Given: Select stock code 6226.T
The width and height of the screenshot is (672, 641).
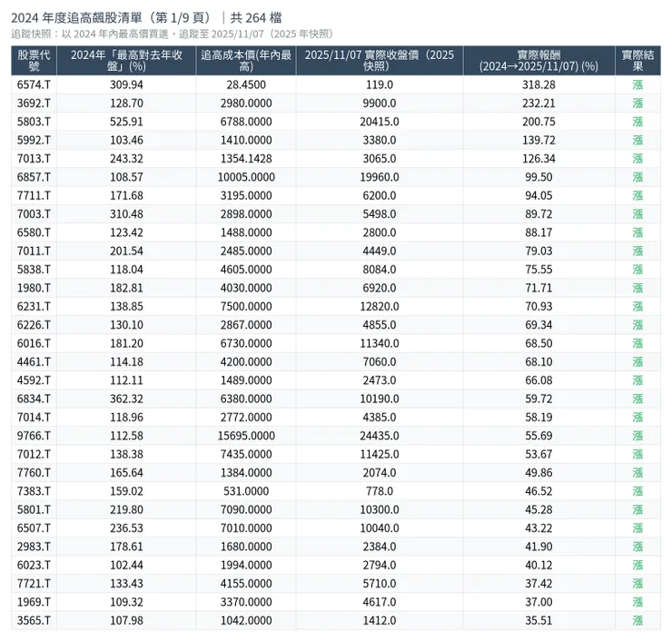Looking at the screenshot, I should (34, 325).
